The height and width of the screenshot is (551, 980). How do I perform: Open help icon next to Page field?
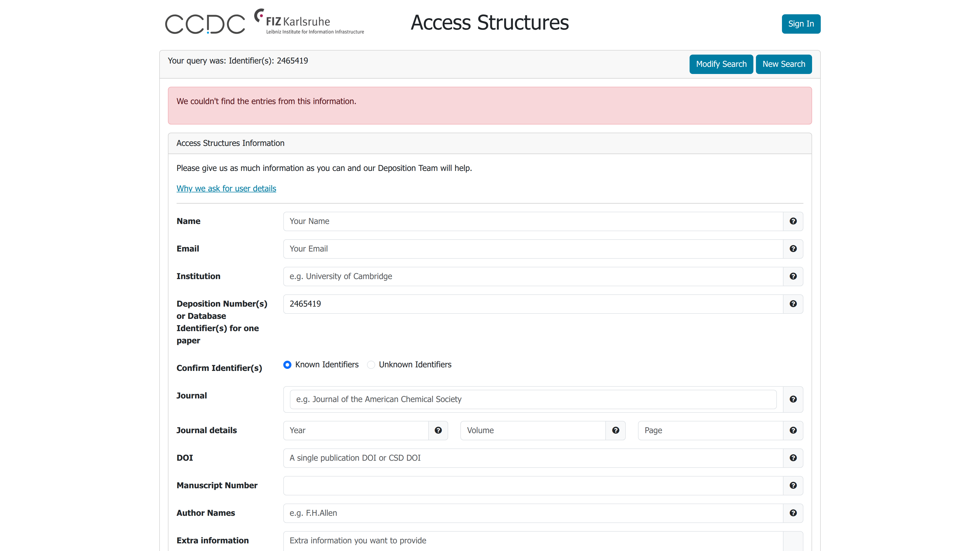click(x=793, y=430)
